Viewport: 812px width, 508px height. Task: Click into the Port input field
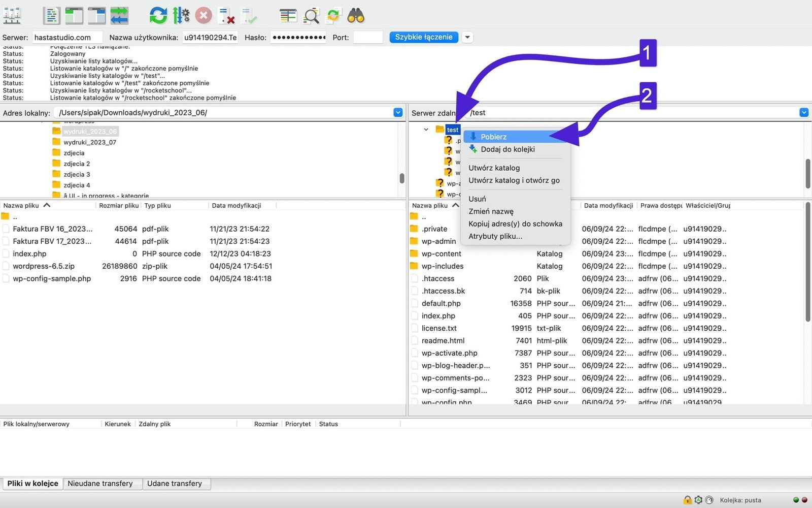tap(367, 37)
